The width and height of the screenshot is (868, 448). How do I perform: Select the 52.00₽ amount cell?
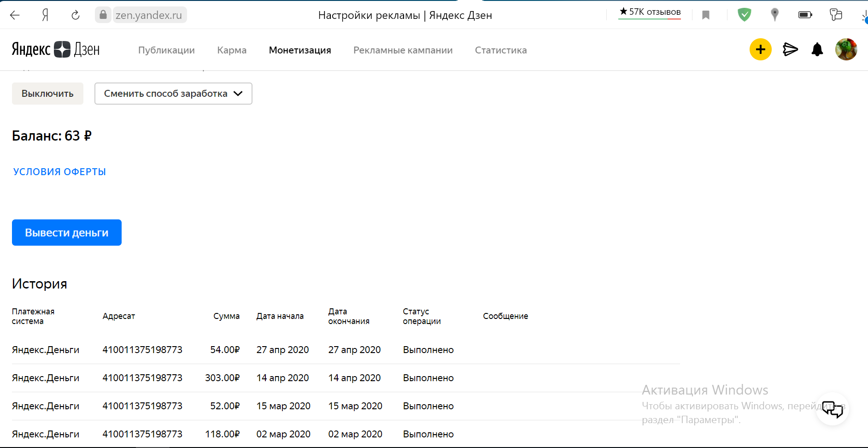tap(225, 406)
